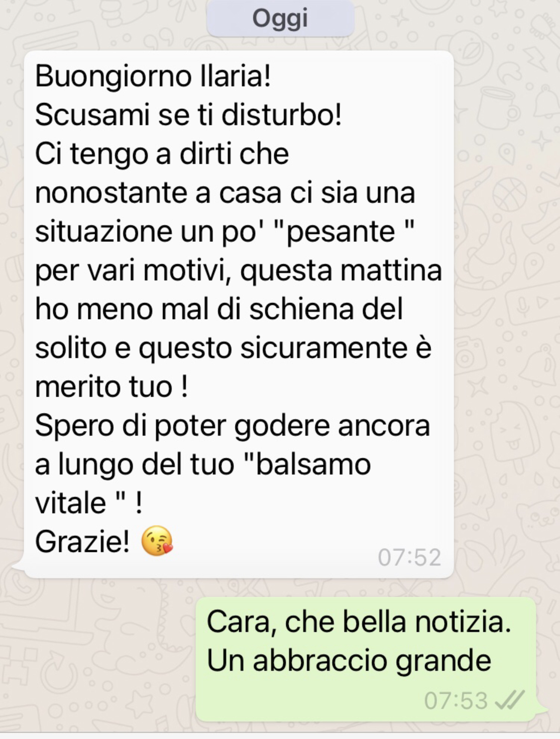The image size is (560, 739).
Task: Tap the balsamo text in the message
Action: click(313, 464)
